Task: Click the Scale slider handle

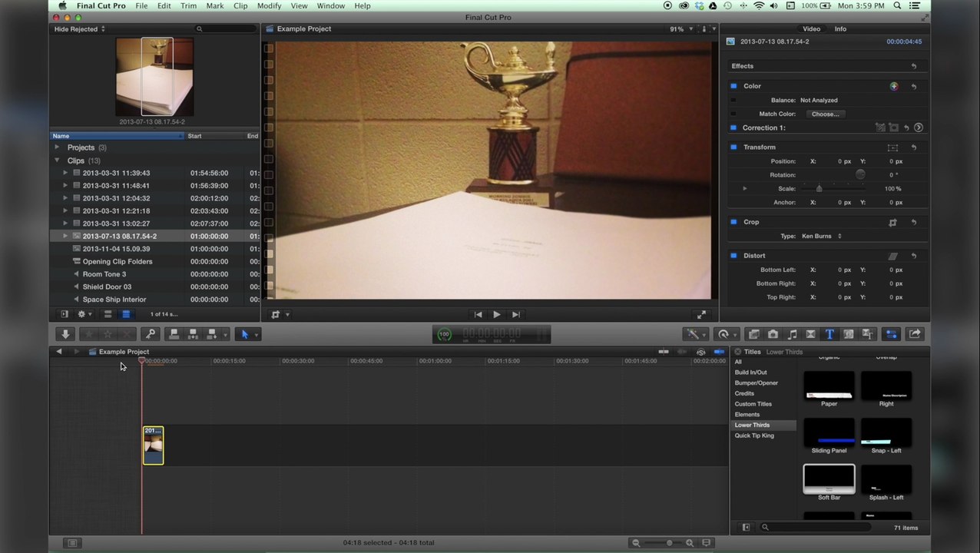Action: pyautogui.click(x=819, y=188)
